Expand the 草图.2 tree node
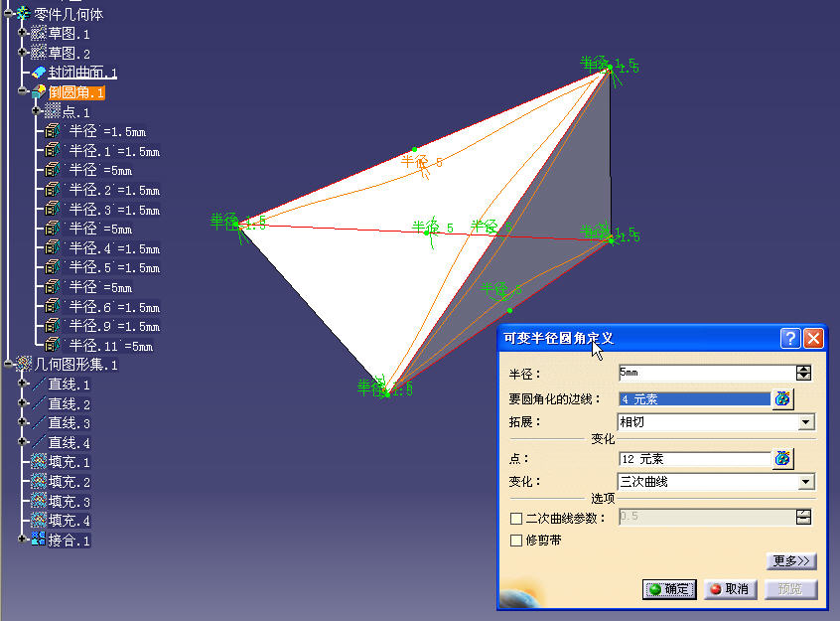Image resolution: width=840 pixels, height=621 pixels. [22, 52]
